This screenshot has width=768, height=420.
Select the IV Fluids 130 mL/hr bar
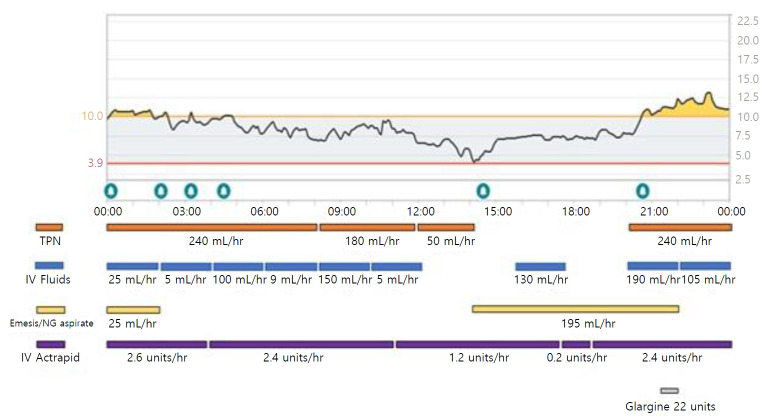tap(540, 266)
